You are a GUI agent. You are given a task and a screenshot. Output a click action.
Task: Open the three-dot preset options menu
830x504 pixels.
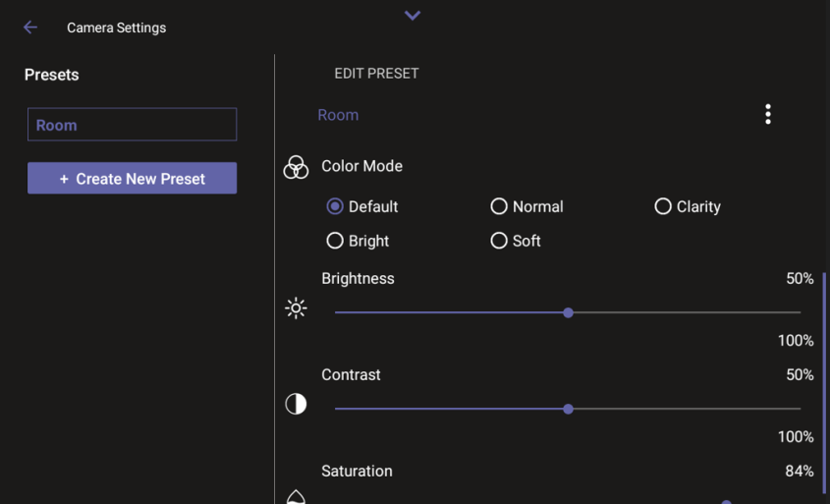click(x=767, y=115)
